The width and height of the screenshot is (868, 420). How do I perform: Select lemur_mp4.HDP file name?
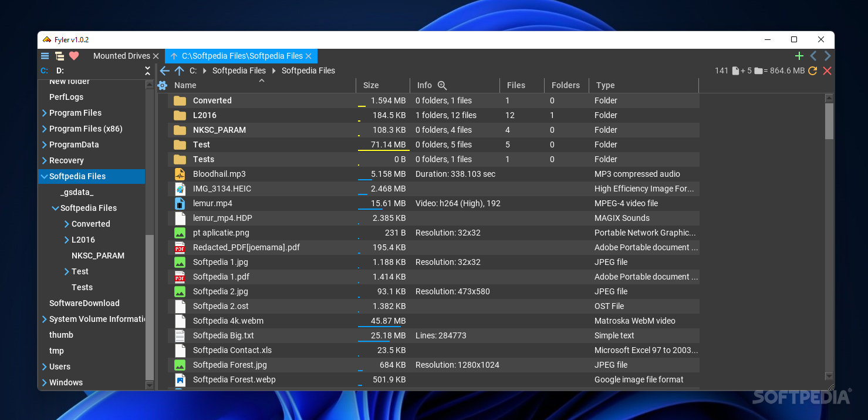222,218
